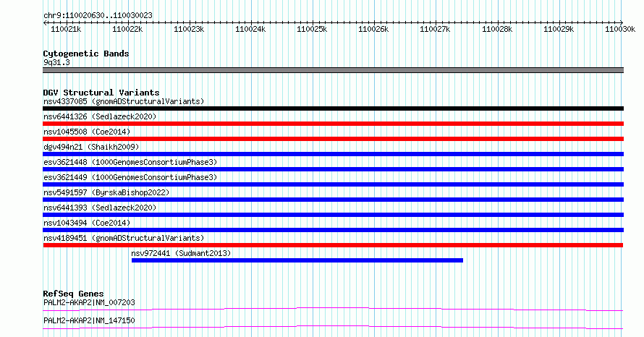Click the red nsv1045508 variant bar
The image size is (644, 337).
(333, 139)
